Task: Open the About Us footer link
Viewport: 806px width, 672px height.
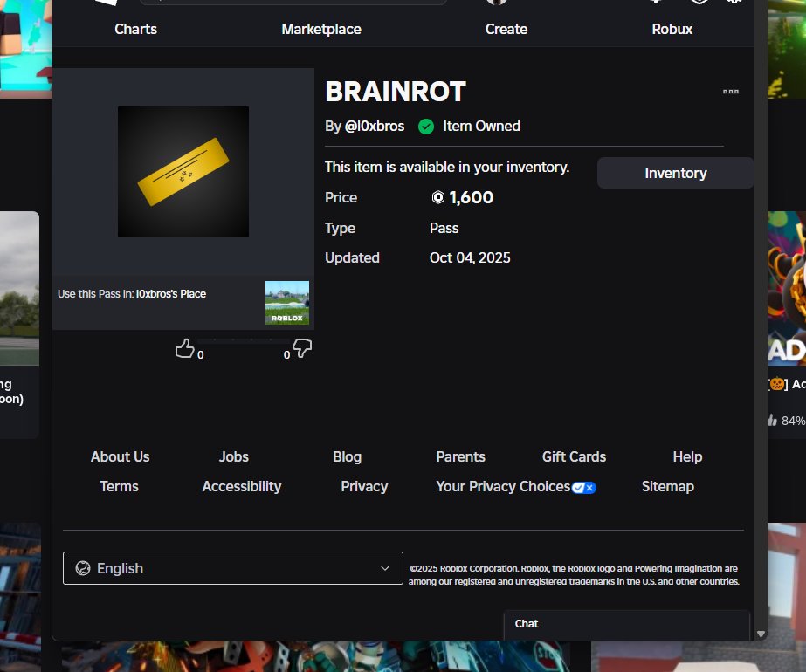Action: click(121, 456)
